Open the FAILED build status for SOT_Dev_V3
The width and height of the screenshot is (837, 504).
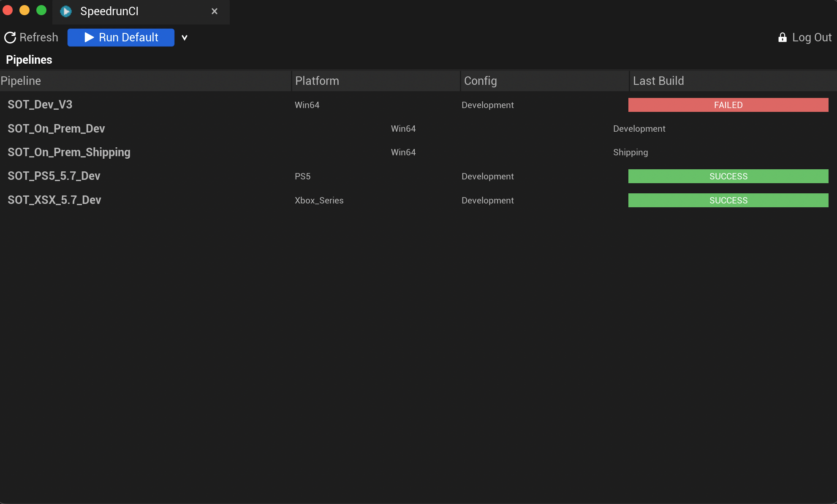(x=728, y=105)
